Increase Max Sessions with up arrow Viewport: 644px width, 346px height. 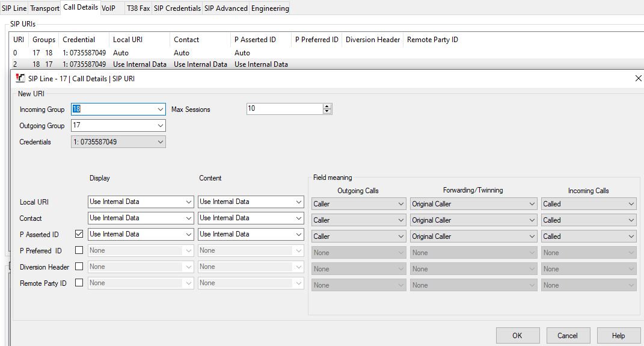coord(327,106)
